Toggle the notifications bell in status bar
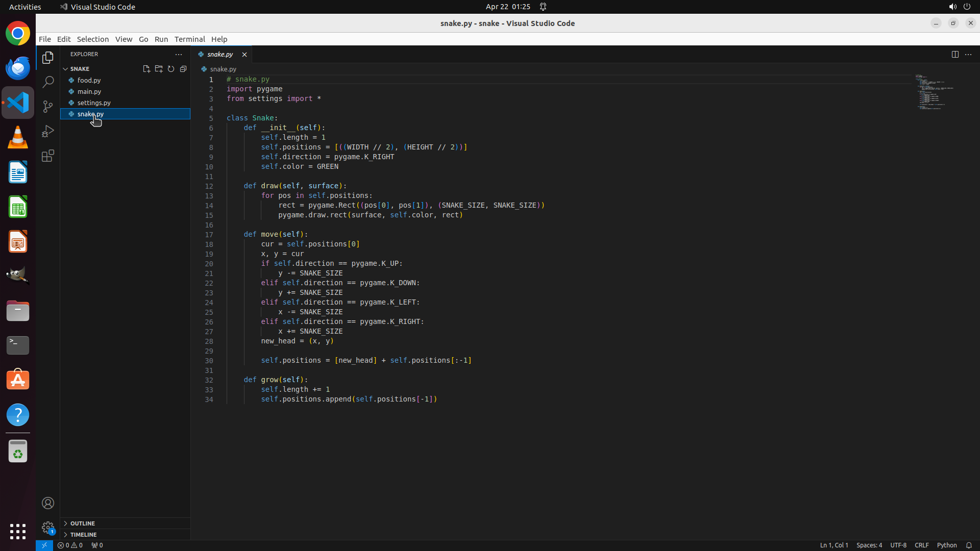The image size is (980, 551). 969,545
